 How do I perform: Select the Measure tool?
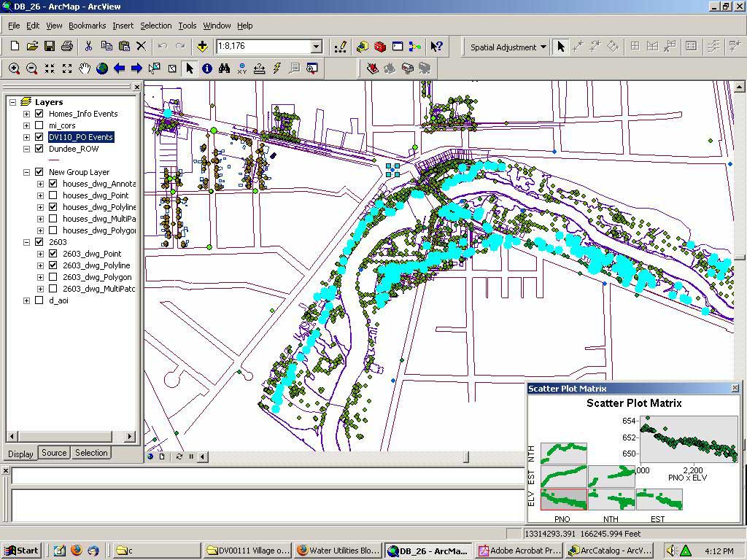(x=260, y=69)
